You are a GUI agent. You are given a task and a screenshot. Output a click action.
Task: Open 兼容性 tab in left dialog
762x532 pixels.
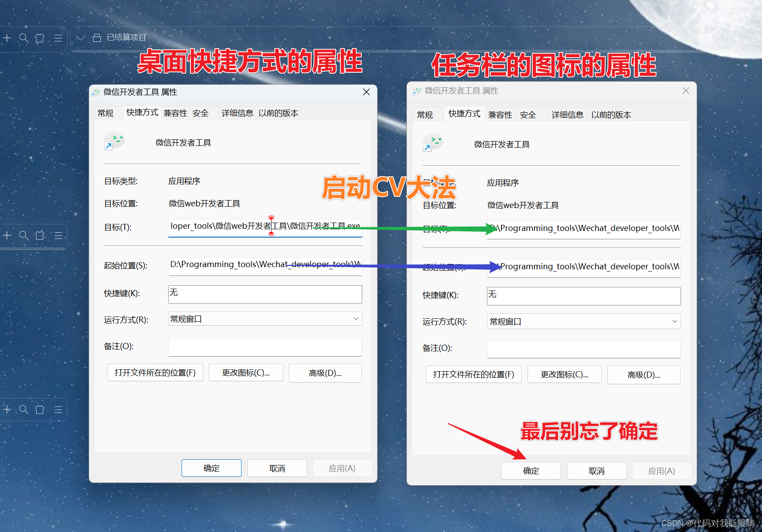pos(175,113)
